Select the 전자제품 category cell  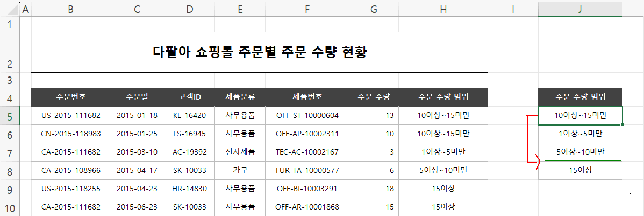(x=240, y=152)
